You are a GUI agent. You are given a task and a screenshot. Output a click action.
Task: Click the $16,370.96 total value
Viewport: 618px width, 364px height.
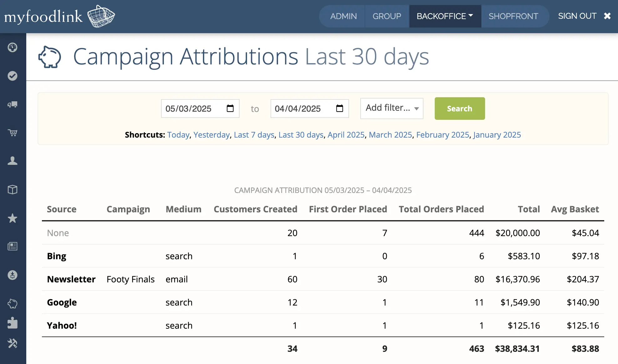518,279
